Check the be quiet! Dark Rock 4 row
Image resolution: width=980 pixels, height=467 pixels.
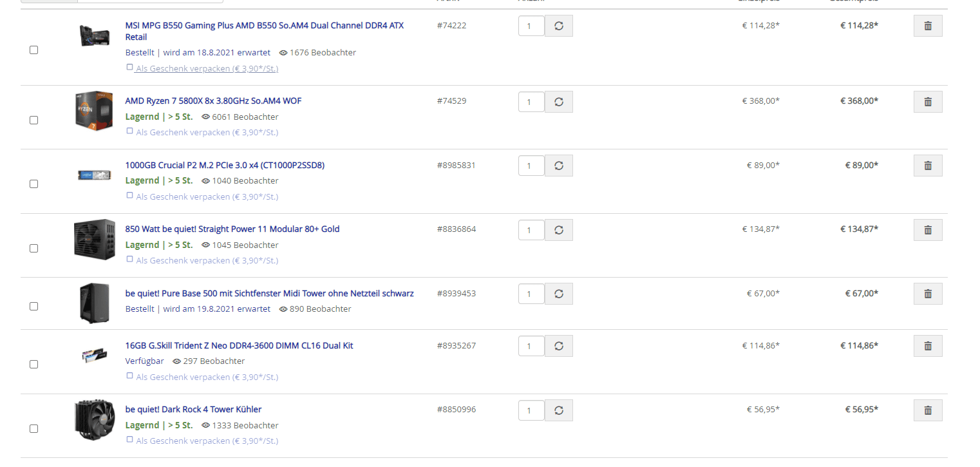click(34, 428)
